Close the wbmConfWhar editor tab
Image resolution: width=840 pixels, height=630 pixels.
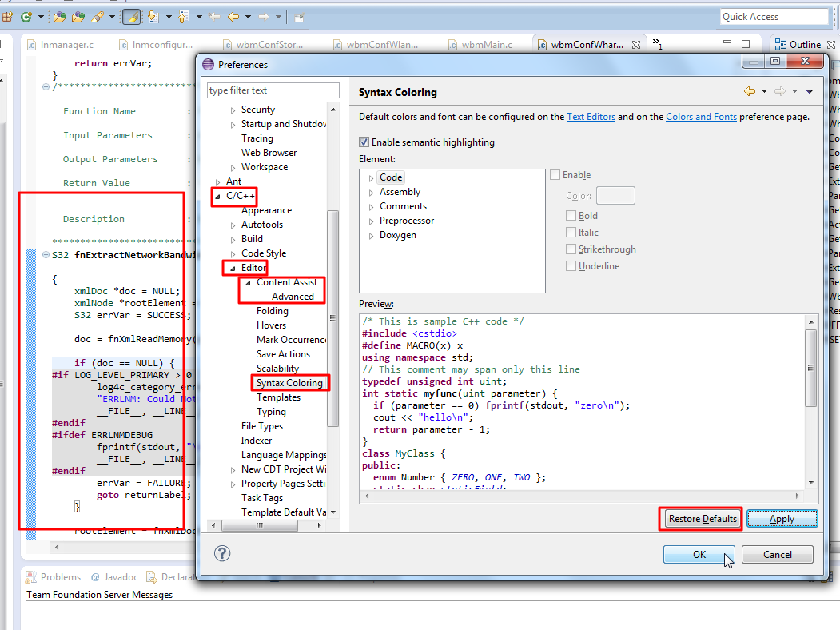[x=636, y=45]
